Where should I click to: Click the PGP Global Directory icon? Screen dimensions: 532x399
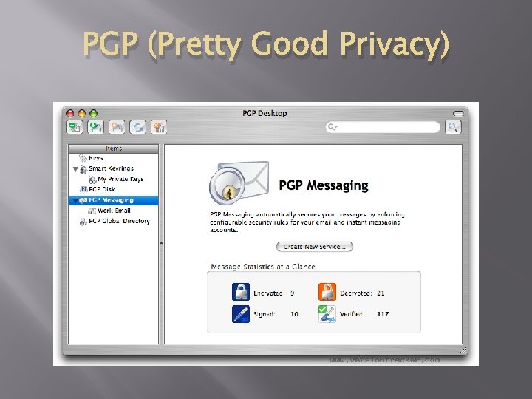pyautogui.click(x=83, y=222)
